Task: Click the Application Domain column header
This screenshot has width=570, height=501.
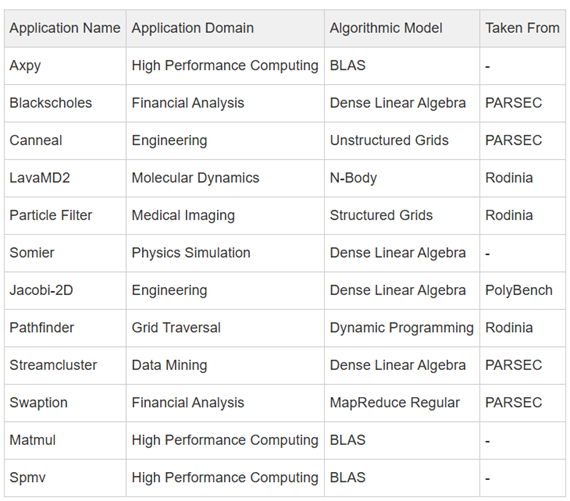Action: 193,28
